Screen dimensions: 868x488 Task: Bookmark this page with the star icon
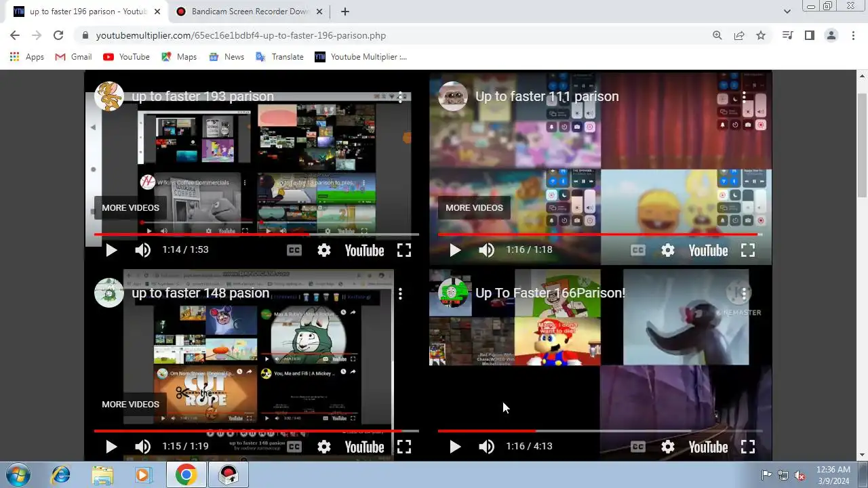[761, 35]
